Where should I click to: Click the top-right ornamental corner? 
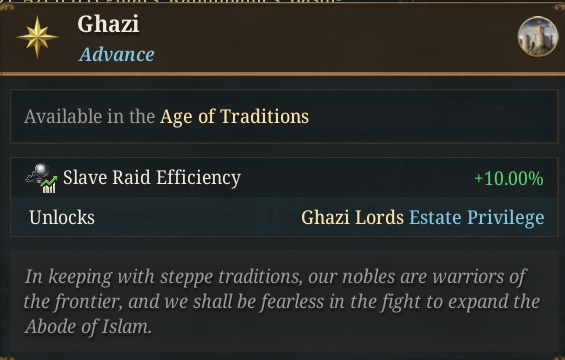(x=558, y=7)
